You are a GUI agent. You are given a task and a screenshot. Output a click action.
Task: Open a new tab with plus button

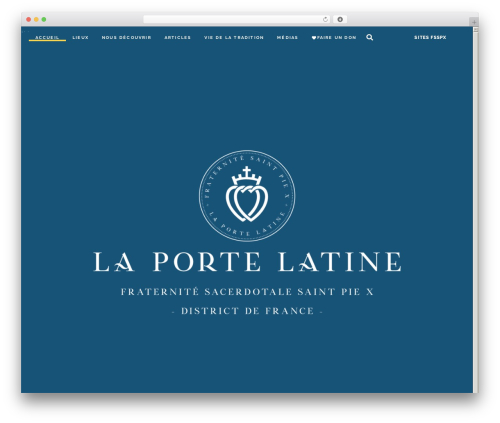pos(474,22)
